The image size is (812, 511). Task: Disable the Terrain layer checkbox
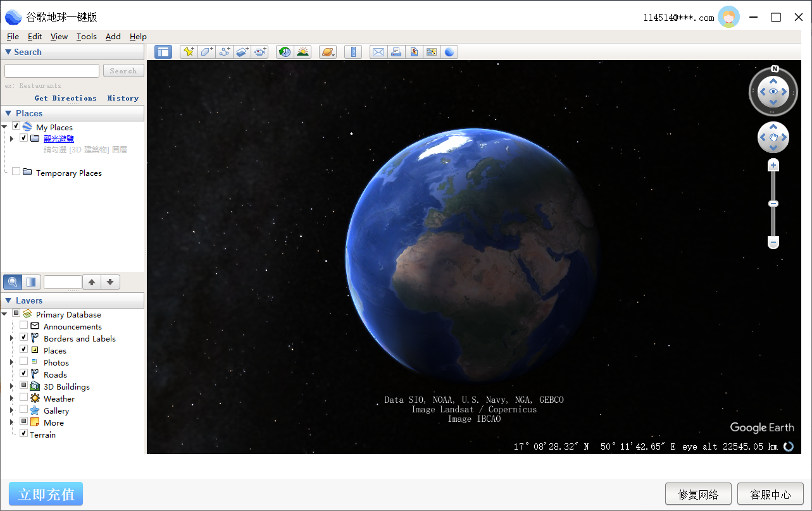pyautogui.click(x=24, y=433)
